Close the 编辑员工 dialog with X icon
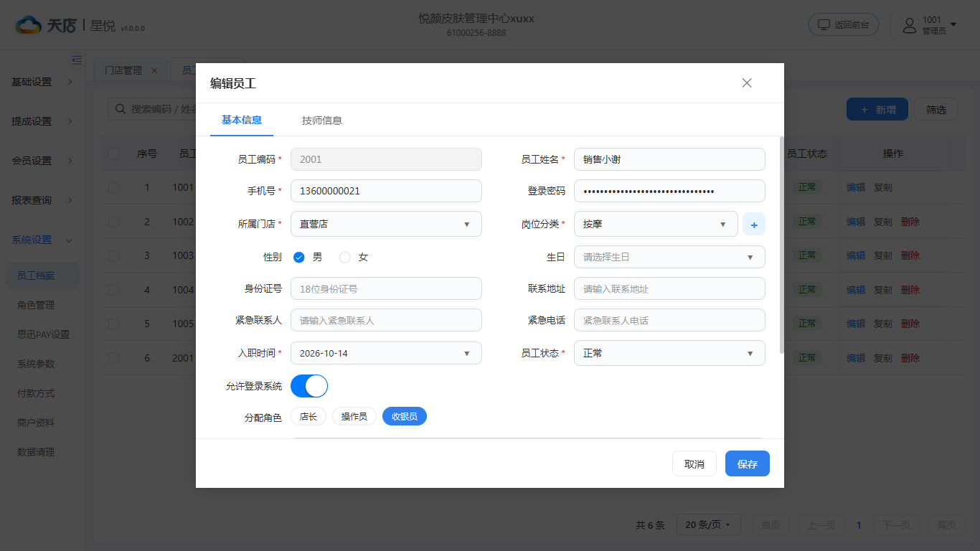The image size is (980, 551). 747,83
